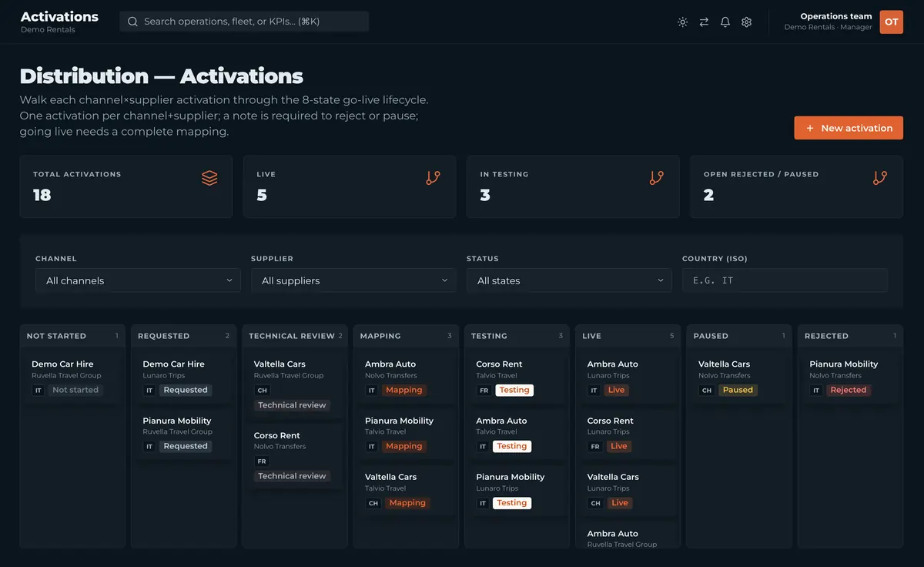Screen dimensions: 924x567
Task: Open the All channels dropdown
Action: click(x=138, y=280)
